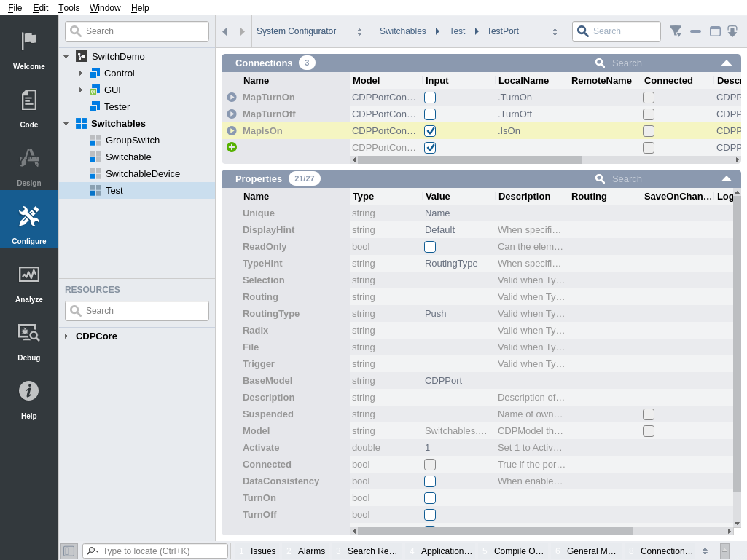This screenshot has width=747, height=560.
Task: Select SwitchableDevice in the tree
Action: (x=142, y=173)
